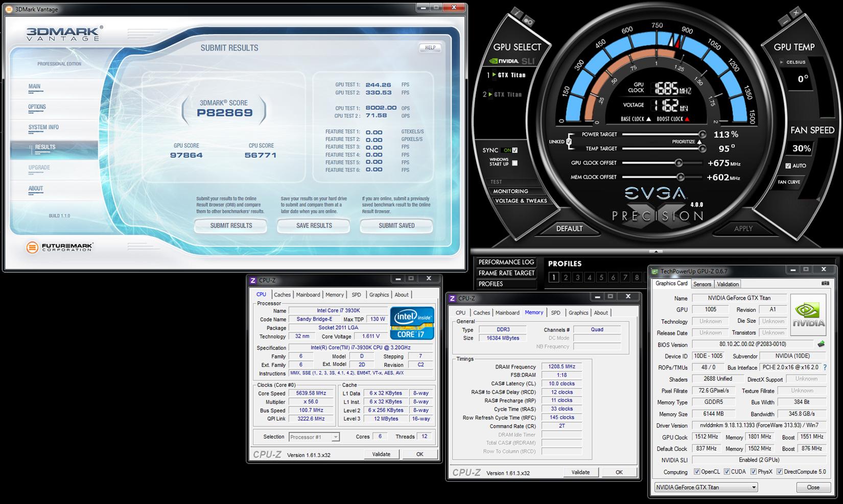
Task: Toggle the Sync ON checkbox
Action: point(515,150)
